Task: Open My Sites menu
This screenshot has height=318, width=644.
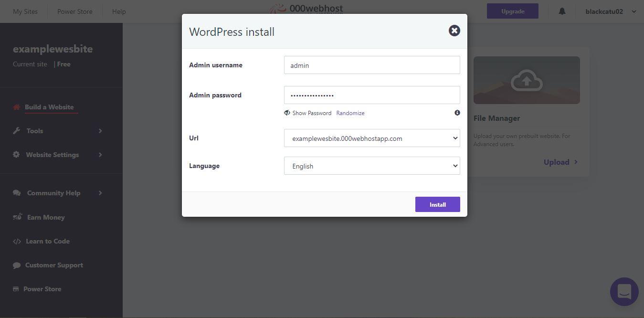Action: 25,11
